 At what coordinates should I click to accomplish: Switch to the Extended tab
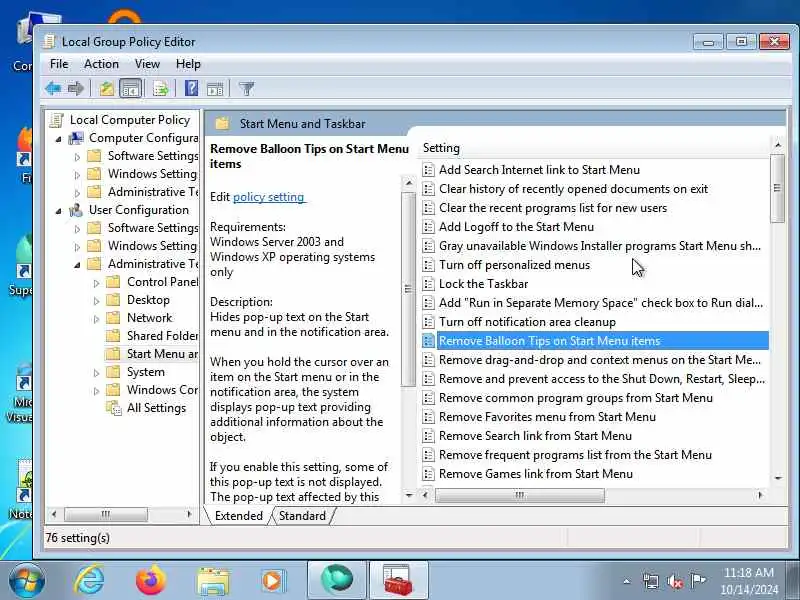tap(238, 516)
